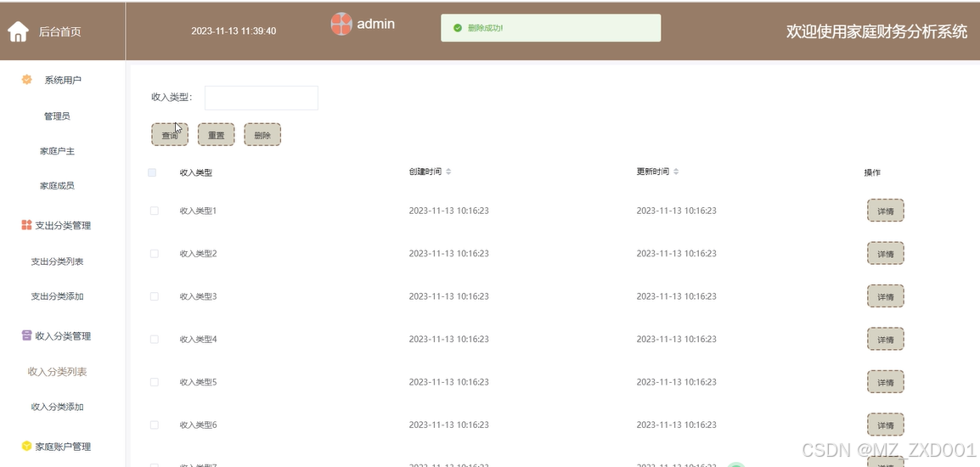Screen dimensions: 980x467
Task: Click the purple box icon beside 收入分类管理
Action: [26, 335]
